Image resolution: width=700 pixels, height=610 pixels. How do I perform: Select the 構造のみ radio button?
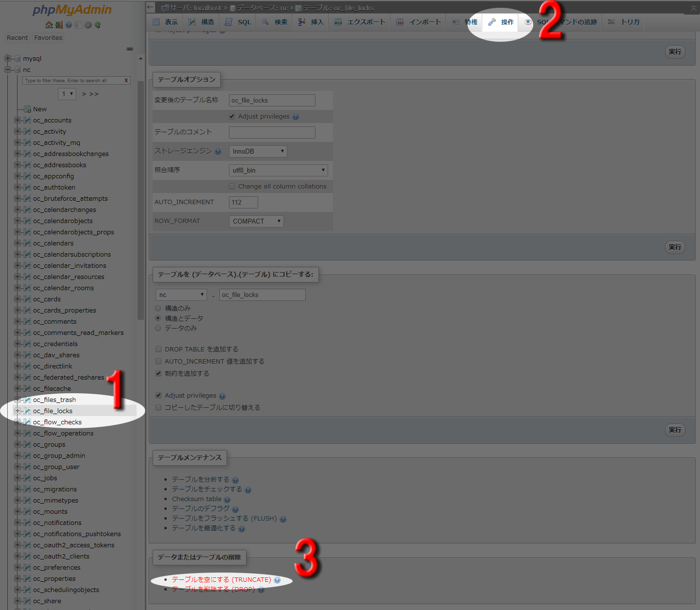[158, 308]
